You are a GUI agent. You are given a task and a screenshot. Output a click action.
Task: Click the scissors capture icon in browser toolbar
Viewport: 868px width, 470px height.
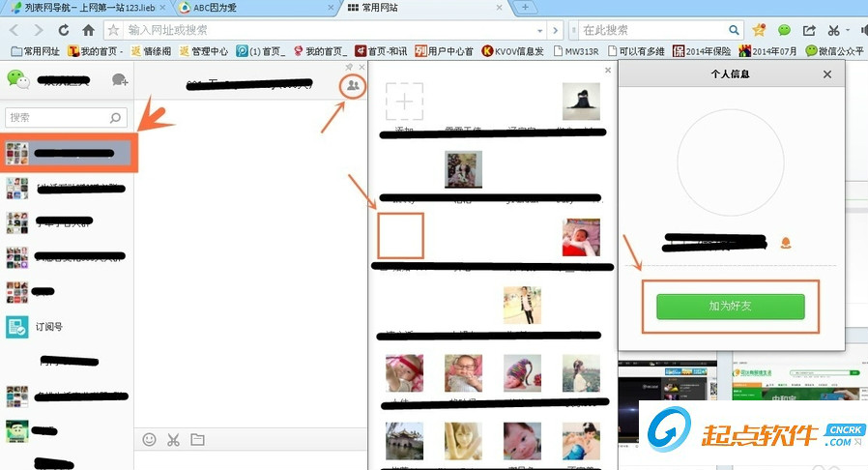(833, 30)
